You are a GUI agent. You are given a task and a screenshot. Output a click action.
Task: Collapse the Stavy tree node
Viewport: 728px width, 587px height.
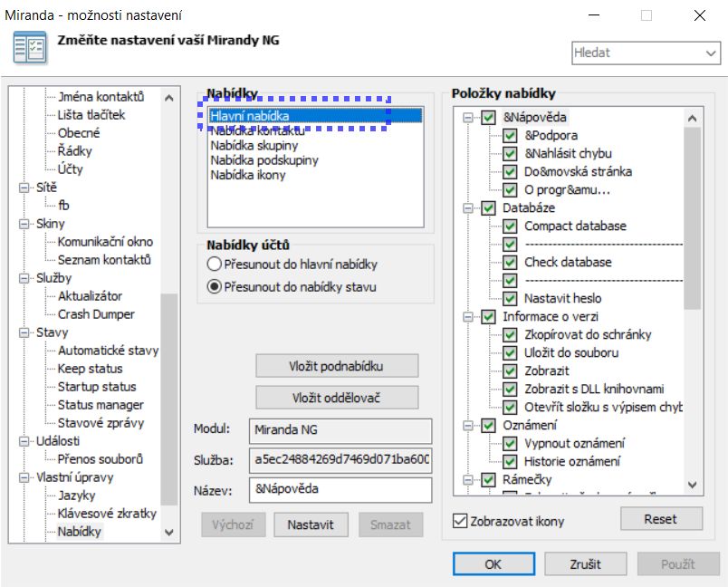click(x=24, y=332)
